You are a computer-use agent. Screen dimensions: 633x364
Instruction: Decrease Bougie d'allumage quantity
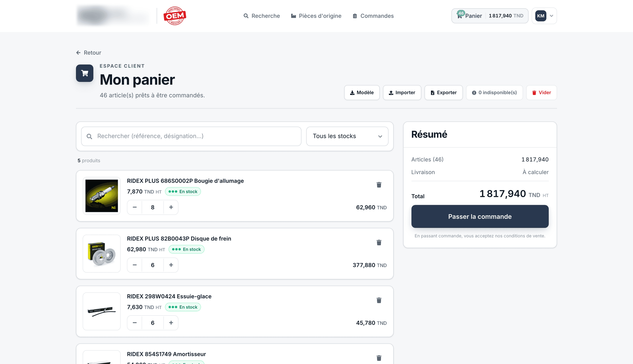pos(135,207)
